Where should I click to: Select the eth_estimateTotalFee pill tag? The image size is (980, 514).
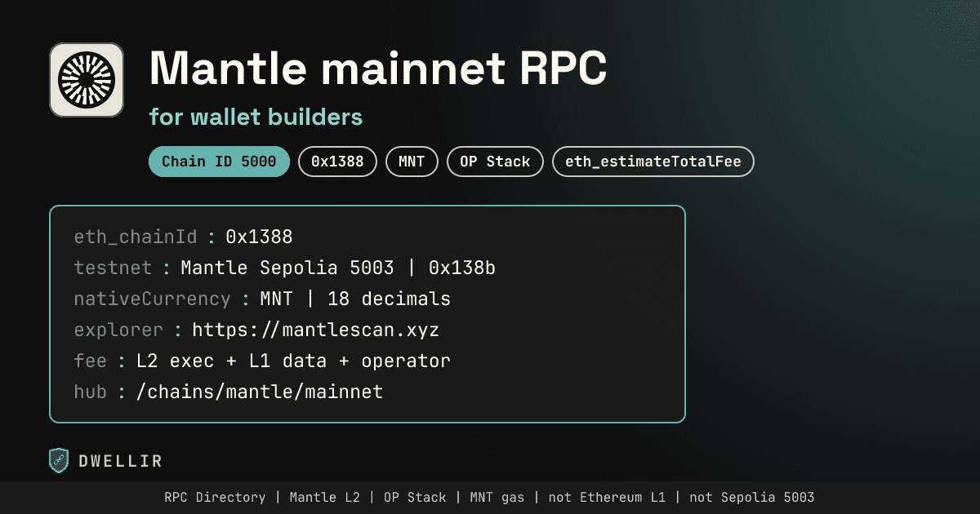(x=653, y=162)
